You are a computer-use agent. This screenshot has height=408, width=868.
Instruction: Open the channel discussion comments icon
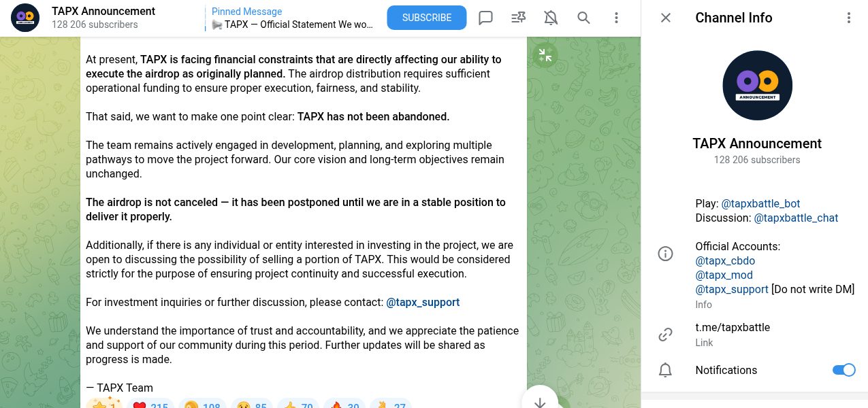click(485, 18)
